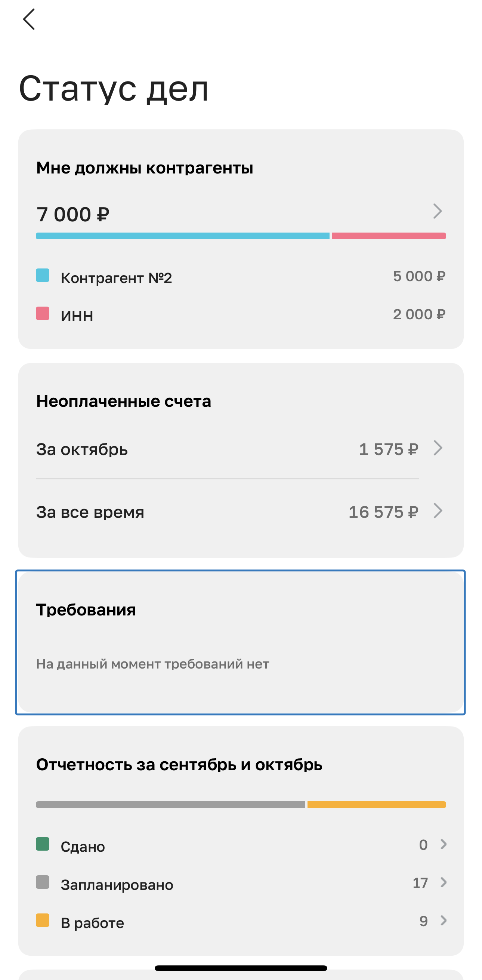Open the В работе reports chevron
482x980 pixels.
click(x=443, y=920)
